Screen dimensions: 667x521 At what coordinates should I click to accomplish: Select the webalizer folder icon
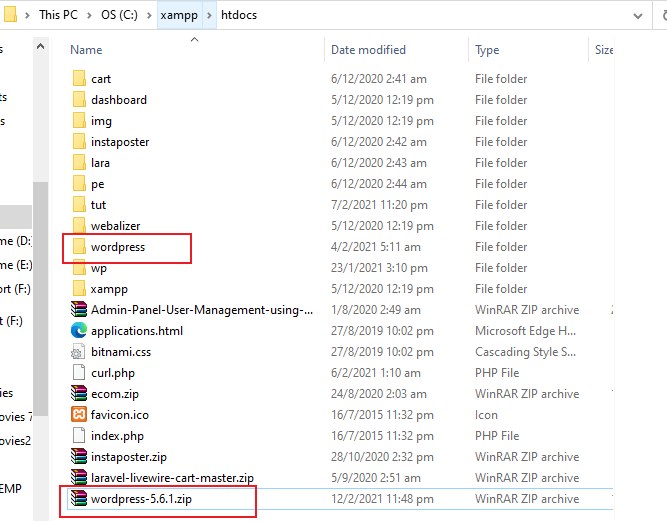click(x=79, y=225)
